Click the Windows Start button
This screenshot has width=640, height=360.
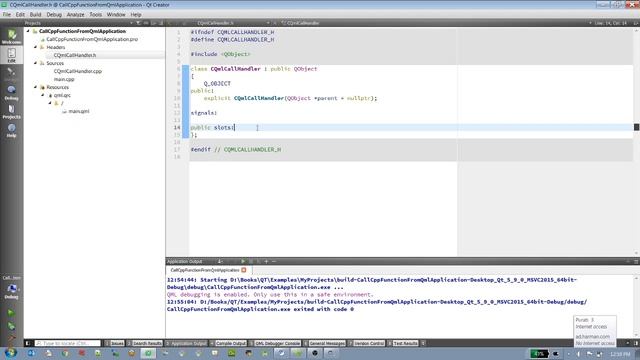coord(11,353)
